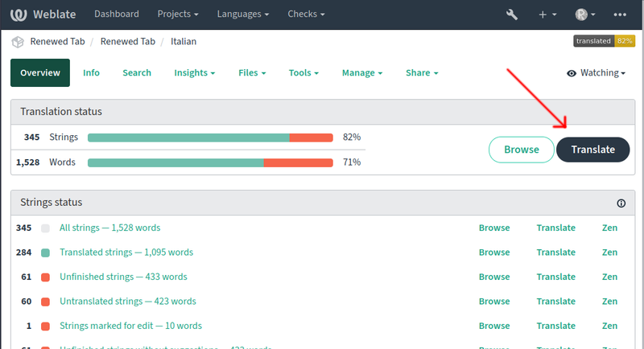The height and width of the screenshot is (349, 644).
Task: Expand the Files dropdown
Action: (x=252, y=72)
